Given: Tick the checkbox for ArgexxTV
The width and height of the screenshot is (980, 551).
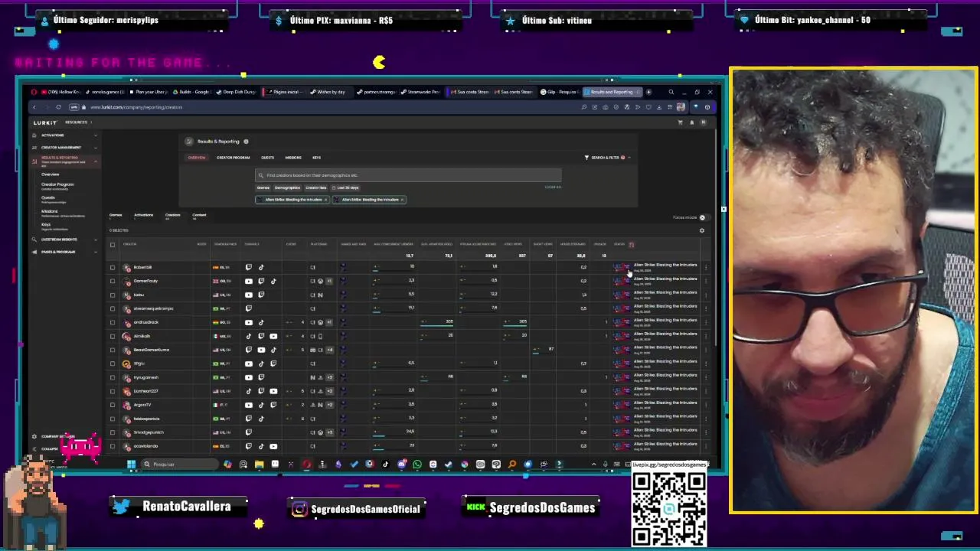Looking at the screenshot, I should 113,405.
